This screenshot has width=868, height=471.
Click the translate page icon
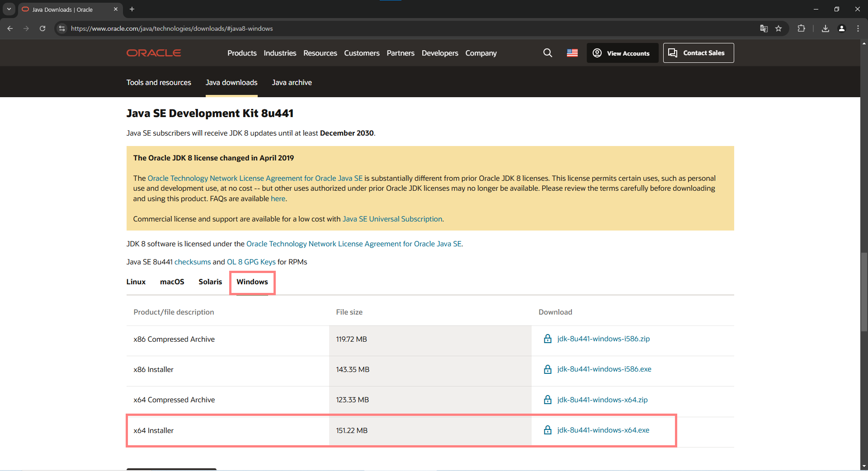pyautogui.click(x=764, y=28)
